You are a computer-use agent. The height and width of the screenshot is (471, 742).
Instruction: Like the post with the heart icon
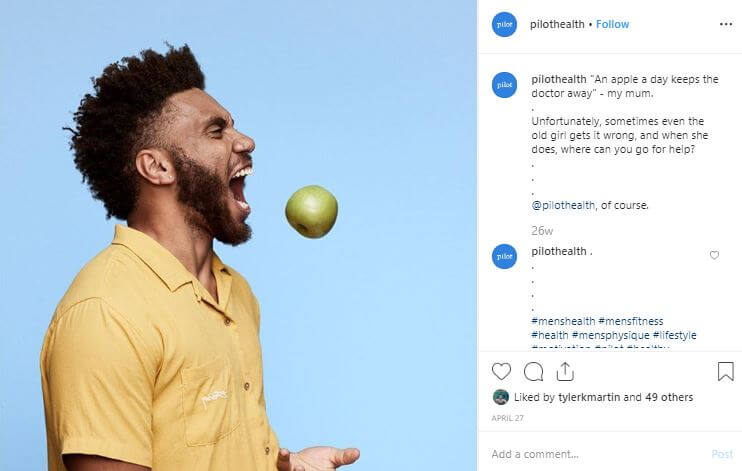(501, 372)
